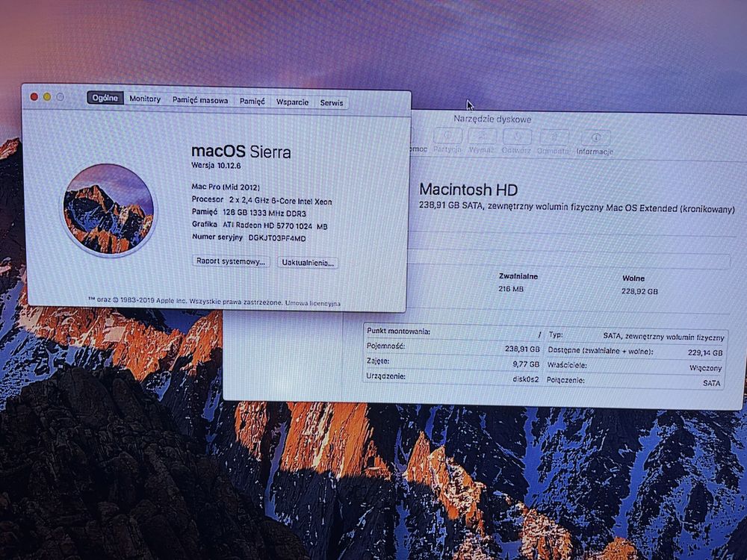
Task: Select the Pamięć masowa tab
Action: [200, 101]
